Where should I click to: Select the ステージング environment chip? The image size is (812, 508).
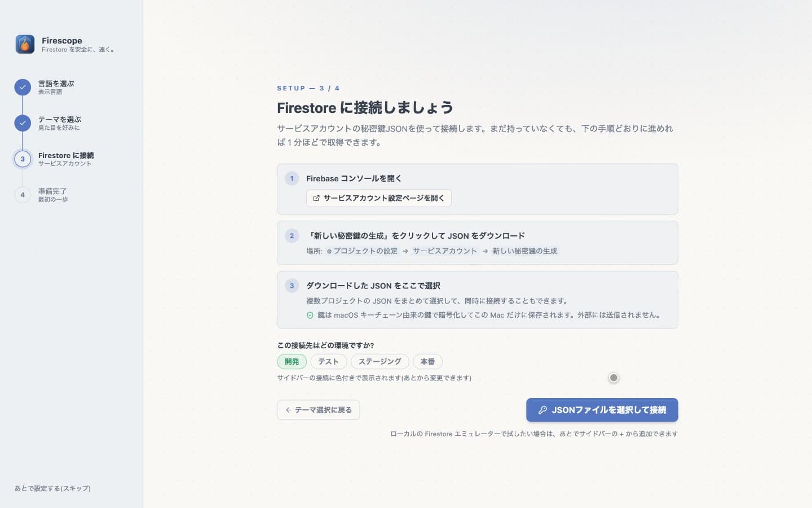(380, 362)
